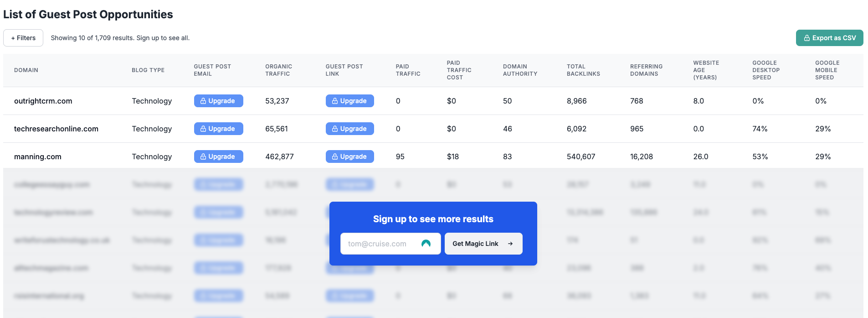This screenshot has height=318, width=868.
Task: Upgrade manning.com guest post email
Action: pos(218,156)
